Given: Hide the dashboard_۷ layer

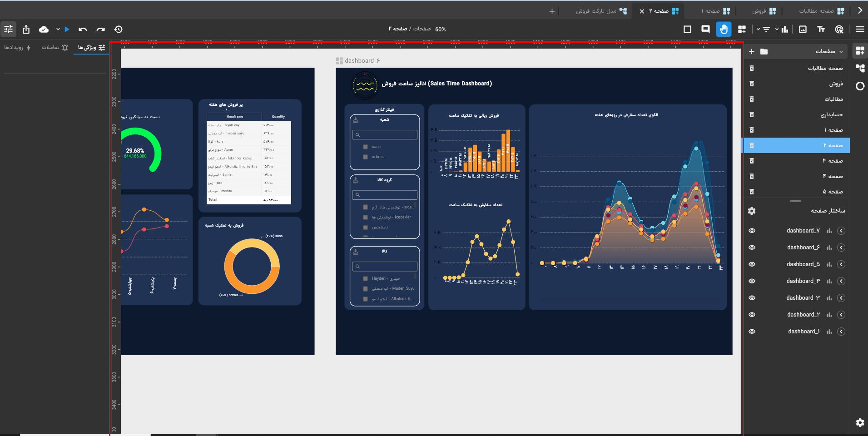Looking at the screenshot, I should click(x=752, y=231).
